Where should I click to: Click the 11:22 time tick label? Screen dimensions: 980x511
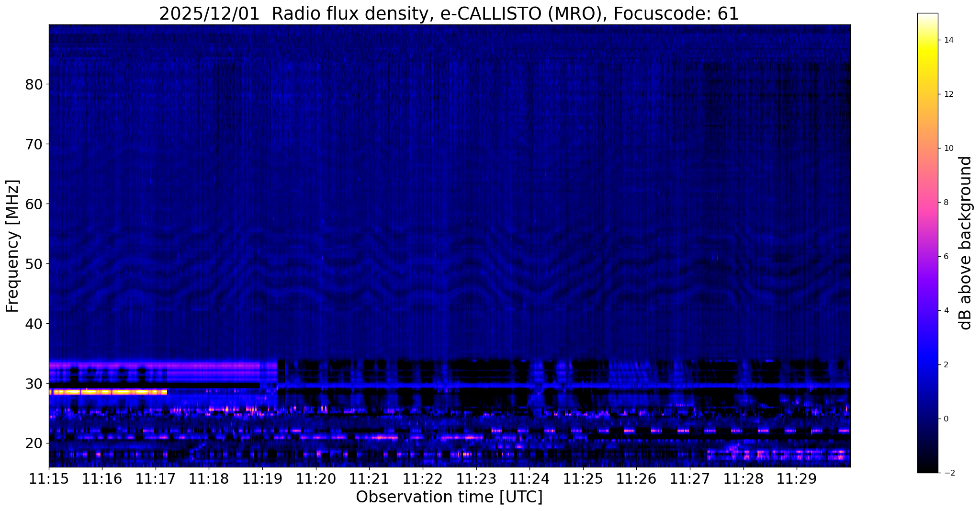pyautogui.click(x=422, y=478)
